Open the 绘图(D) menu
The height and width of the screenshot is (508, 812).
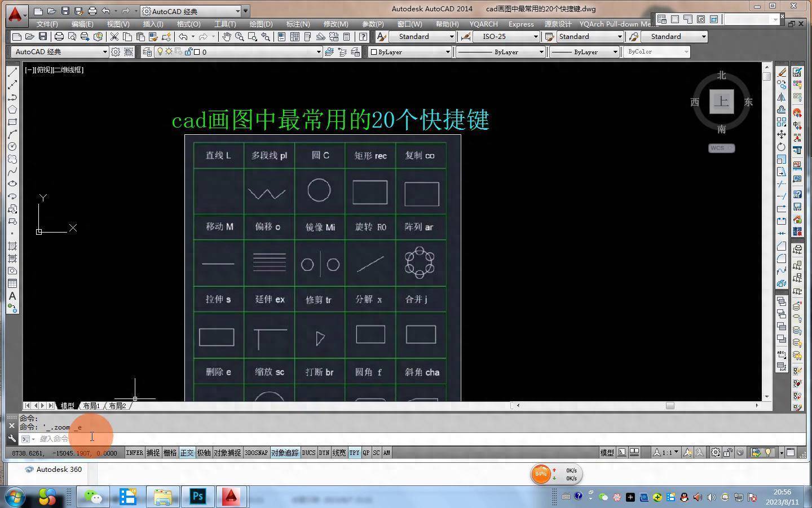pyautogui.click(x=261, y=24)
